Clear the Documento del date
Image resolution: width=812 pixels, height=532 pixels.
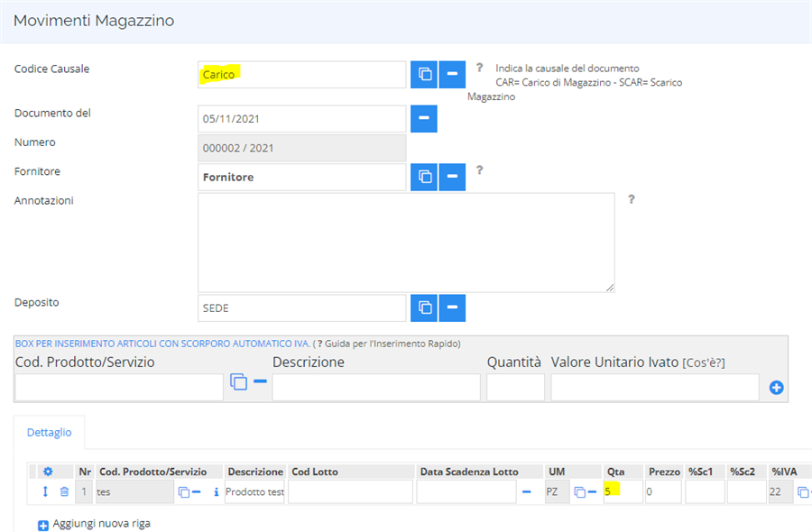tap(424, 118)
